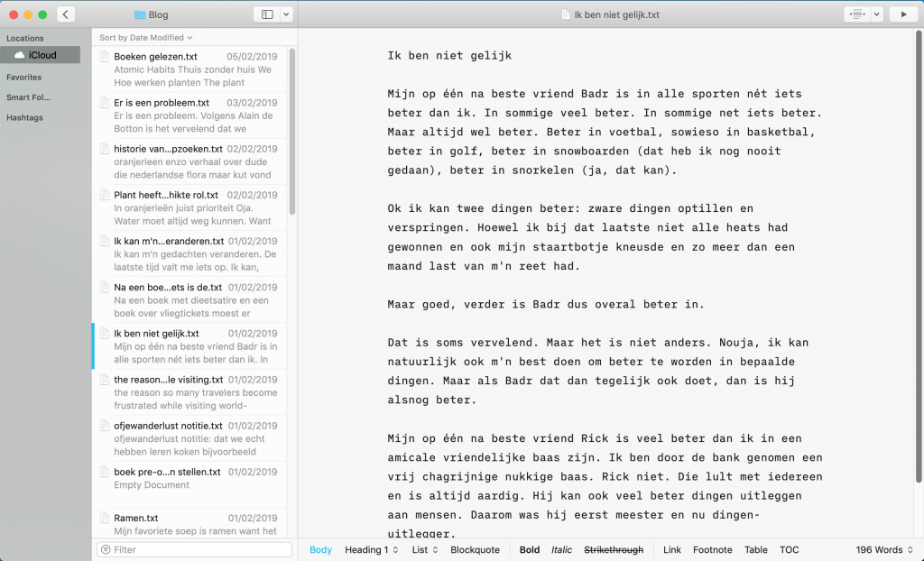The width and height of the screenshot is (924, 561).
Task: Insert a Footnote
Action: pyautogui.click(x=713, y=549)
